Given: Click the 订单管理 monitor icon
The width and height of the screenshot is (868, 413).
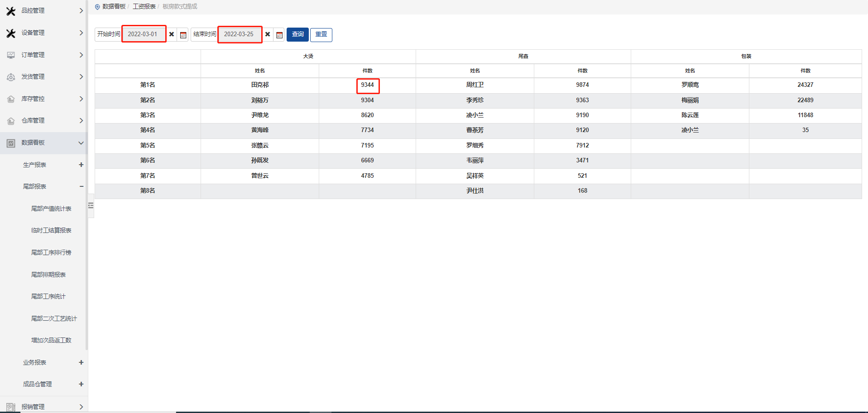Looking at the screenshot, I should 11,55.
